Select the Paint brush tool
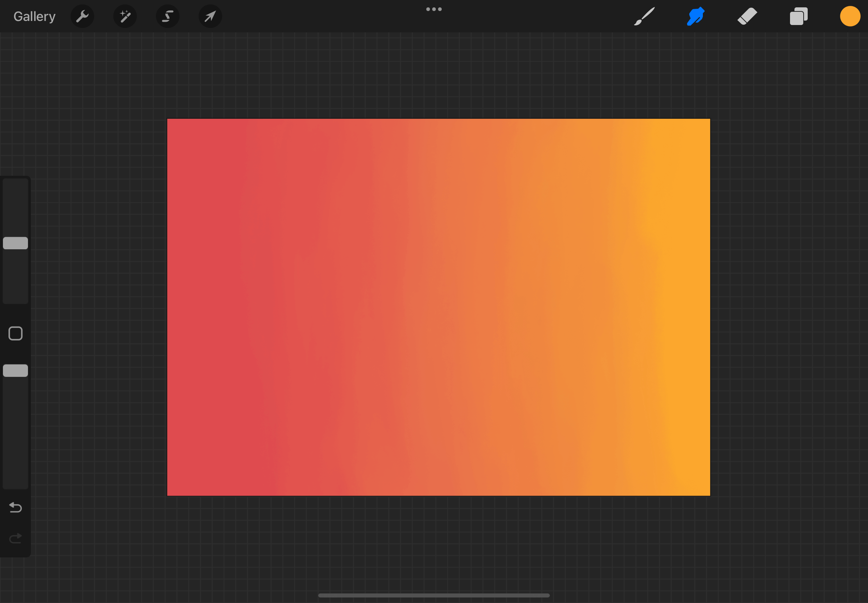Screen dimensions: 868x603 pyautogui.click(x=644, y=17)
